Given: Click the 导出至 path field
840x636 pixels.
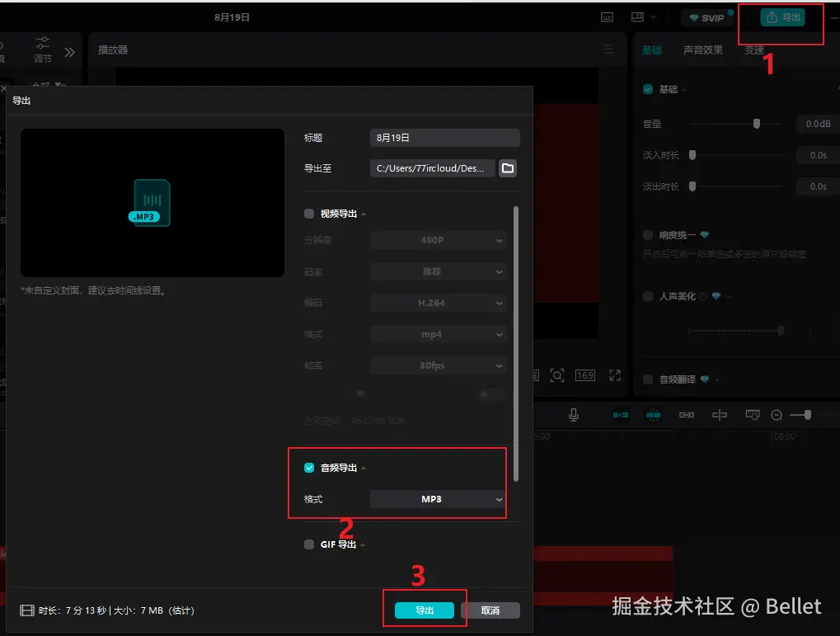Looking at the screenshot, I should click(432, 168).
